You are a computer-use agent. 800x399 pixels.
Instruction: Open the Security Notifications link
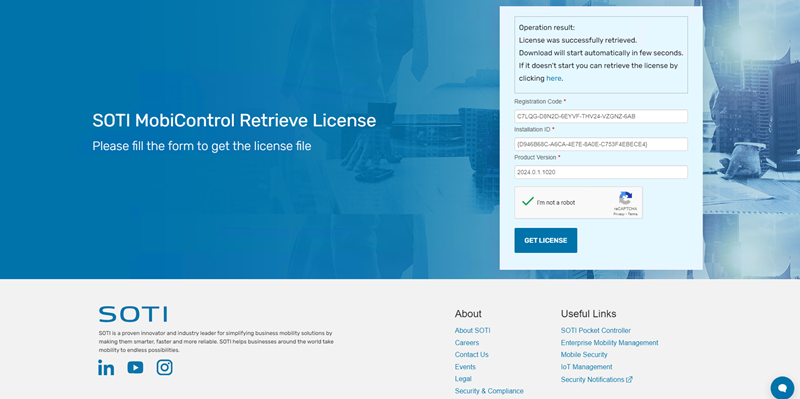592,380
